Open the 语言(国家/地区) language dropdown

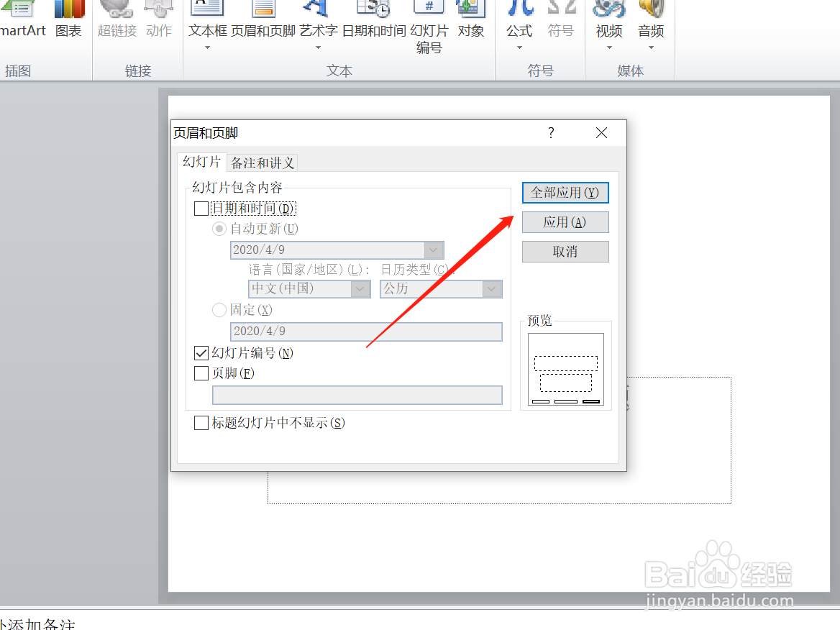pos(360,288)
